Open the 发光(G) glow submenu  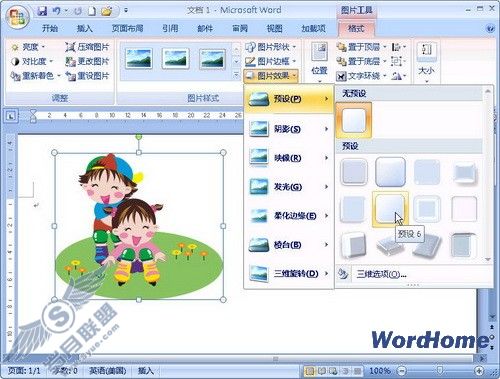click(289, 187)
